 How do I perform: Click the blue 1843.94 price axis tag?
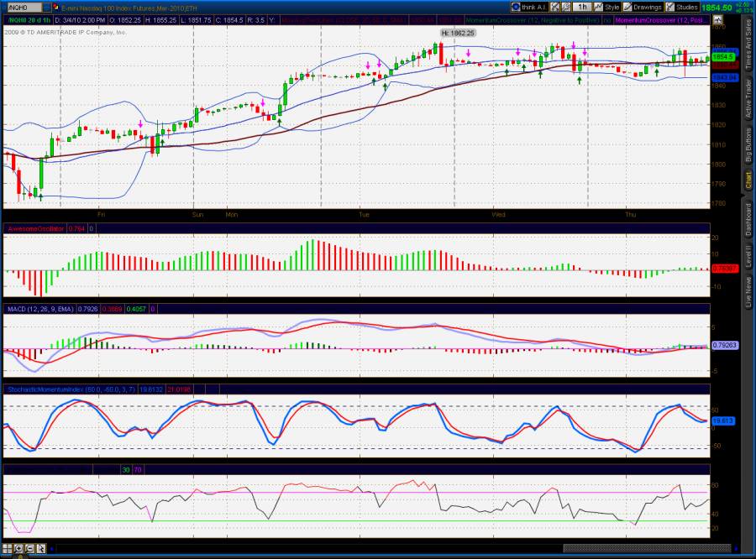point(725,77)
